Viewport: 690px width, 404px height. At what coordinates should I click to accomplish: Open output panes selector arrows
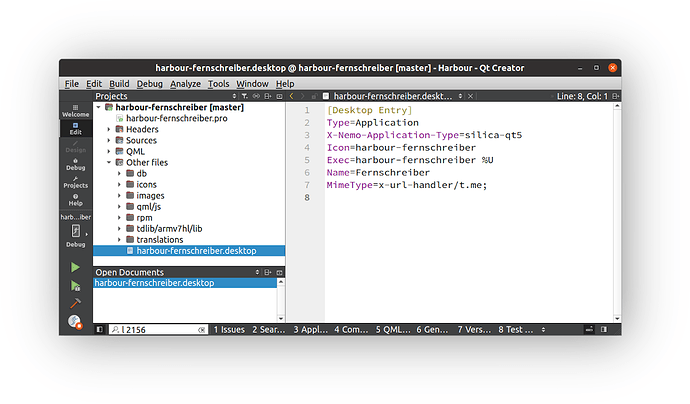[x=543, y=329]
